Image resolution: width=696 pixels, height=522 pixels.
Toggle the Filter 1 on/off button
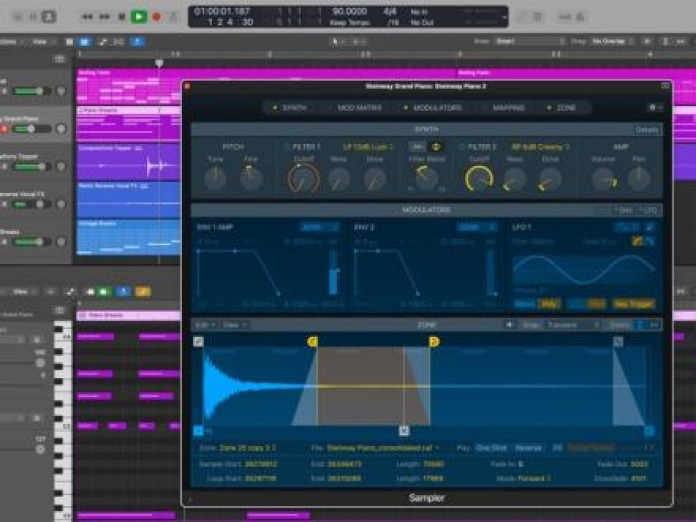286,146
